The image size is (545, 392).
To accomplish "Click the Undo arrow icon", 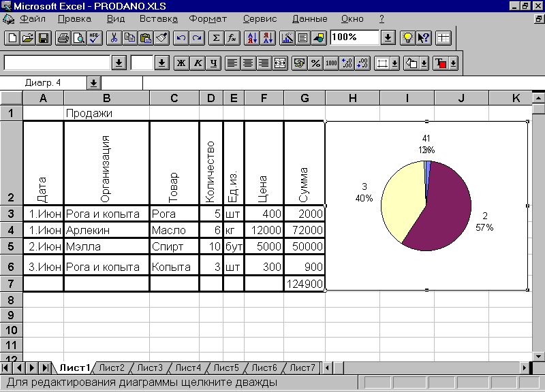I will (x=181, y=38).
